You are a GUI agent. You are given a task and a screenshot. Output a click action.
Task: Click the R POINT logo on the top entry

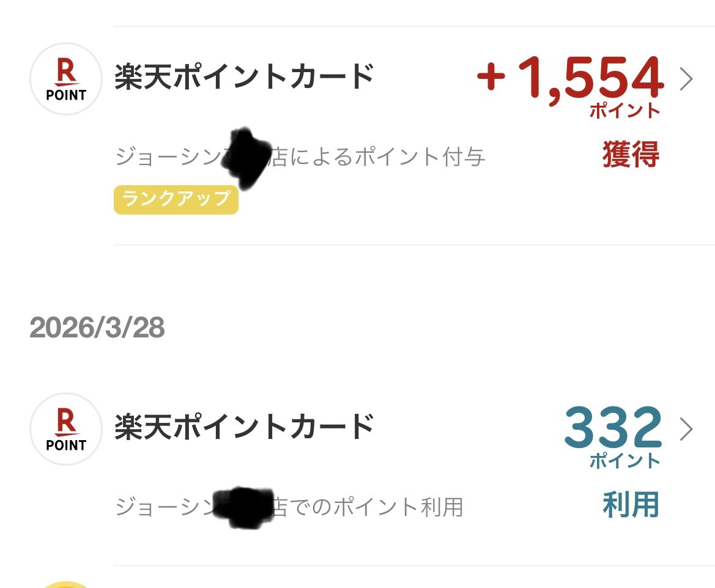[x=65, y=79]
